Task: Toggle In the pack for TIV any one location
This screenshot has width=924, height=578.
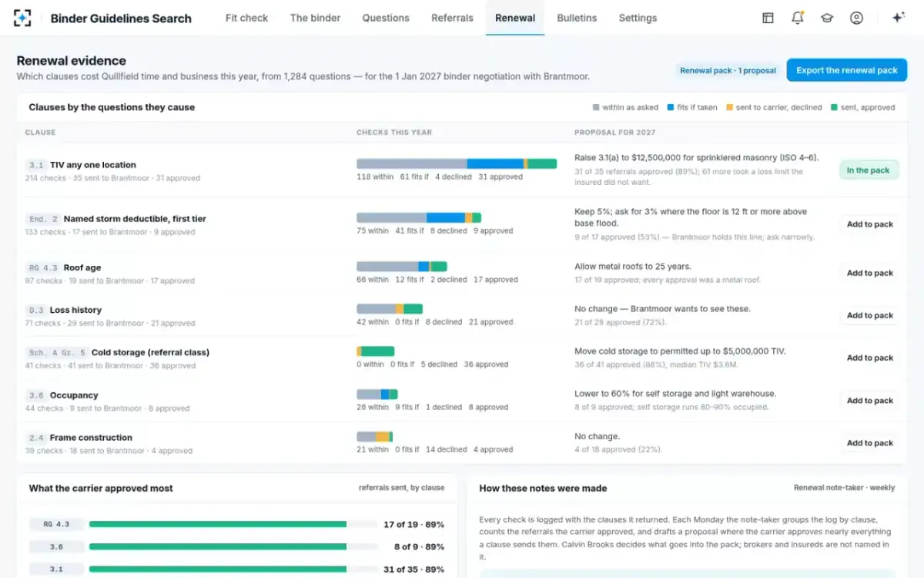Action: [x=869, y=170]
